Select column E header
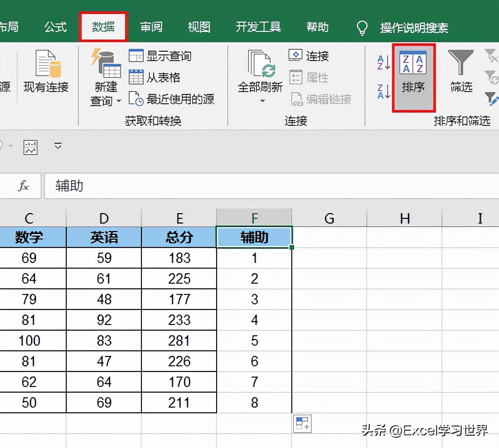Image resolution: width=499 pixels, height=448 pixels. [x=179, y=218]
